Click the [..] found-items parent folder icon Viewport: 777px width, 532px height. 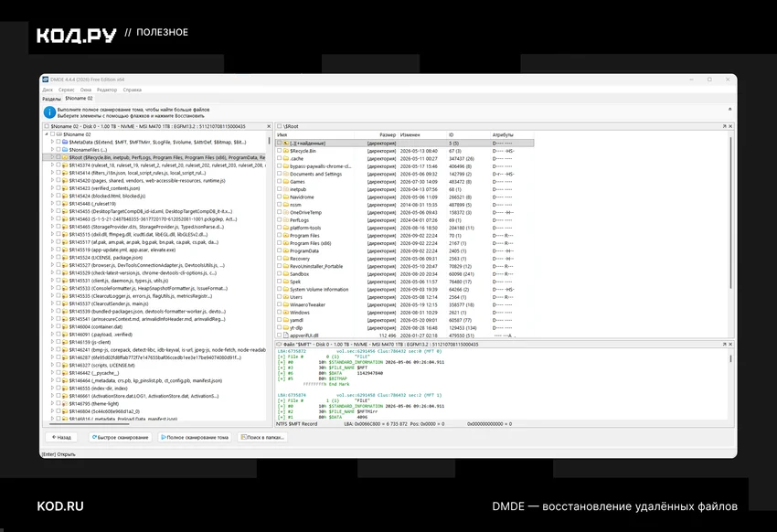(286, 144)
